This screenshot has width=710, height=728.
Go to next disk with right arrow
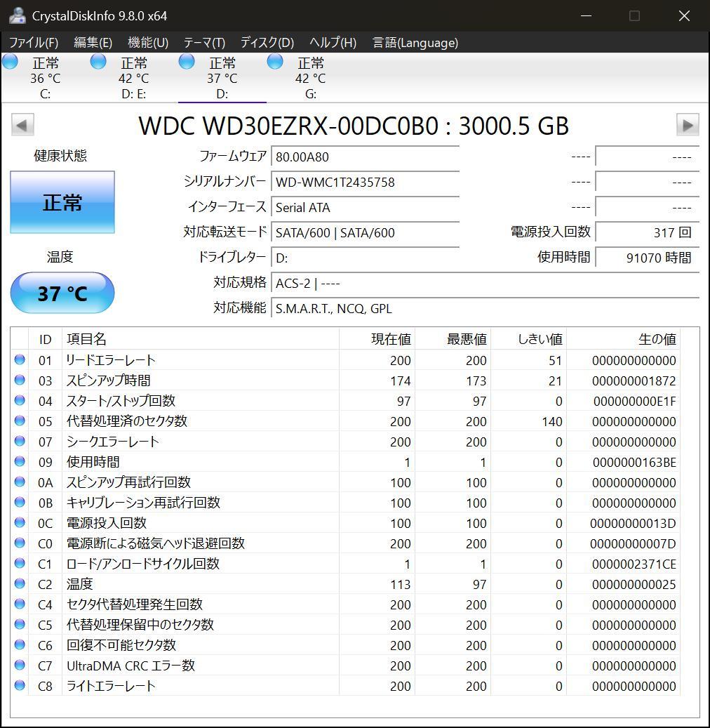(x=688, y=125)
